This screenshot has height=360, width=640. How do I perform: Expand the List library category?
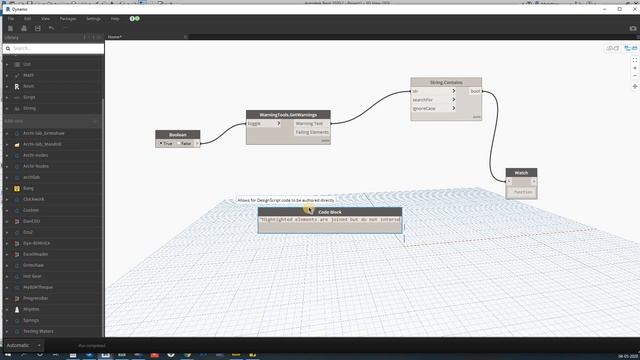(x=7, y=64)
